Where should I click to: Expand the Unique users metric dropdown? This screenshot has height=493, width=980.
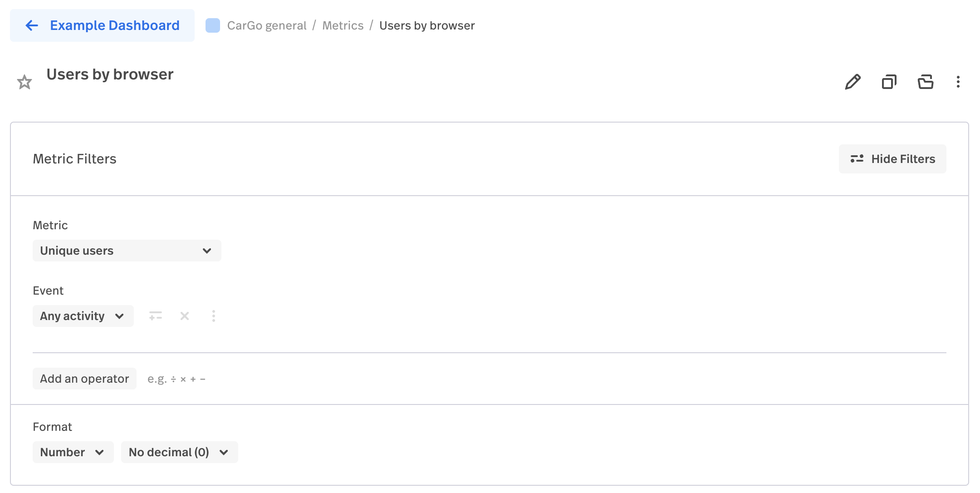tap(127, 251)
